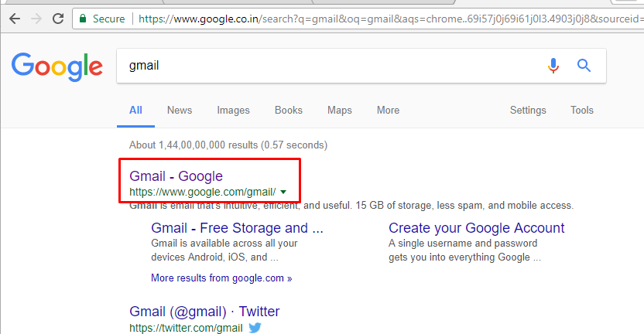Viewport: 644px width, 334px height.
Task: Click More results from google.com
Action: pos(221,278)
